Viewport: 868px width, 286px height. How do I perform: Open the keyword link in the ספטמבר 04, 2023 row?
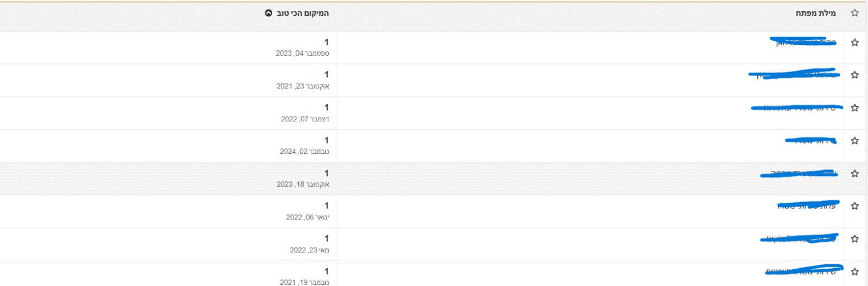[806, 42]
